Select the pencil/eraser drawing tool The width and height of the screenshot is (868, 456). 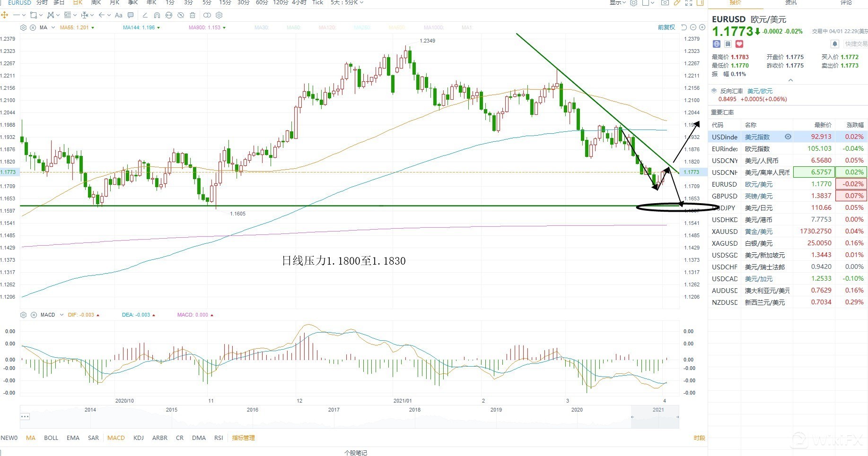coord(145,15)
